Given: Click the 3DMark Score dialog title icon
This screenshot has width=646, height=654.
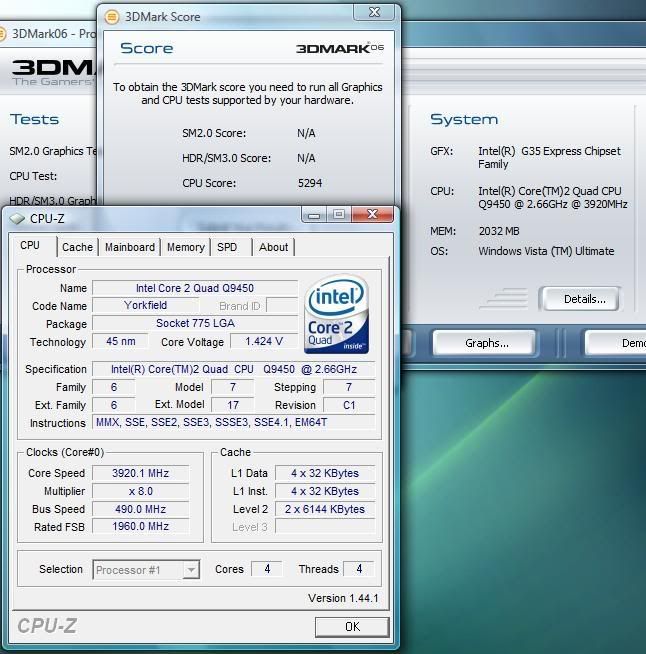Looking at the screenshot, I should tap(112, 17).
